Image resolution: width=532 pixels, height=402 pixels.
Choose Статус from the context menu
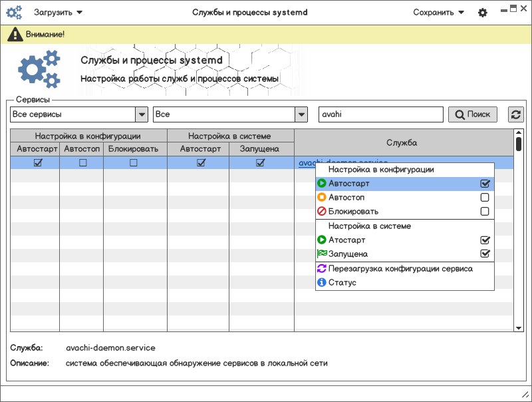click(342, 283)
